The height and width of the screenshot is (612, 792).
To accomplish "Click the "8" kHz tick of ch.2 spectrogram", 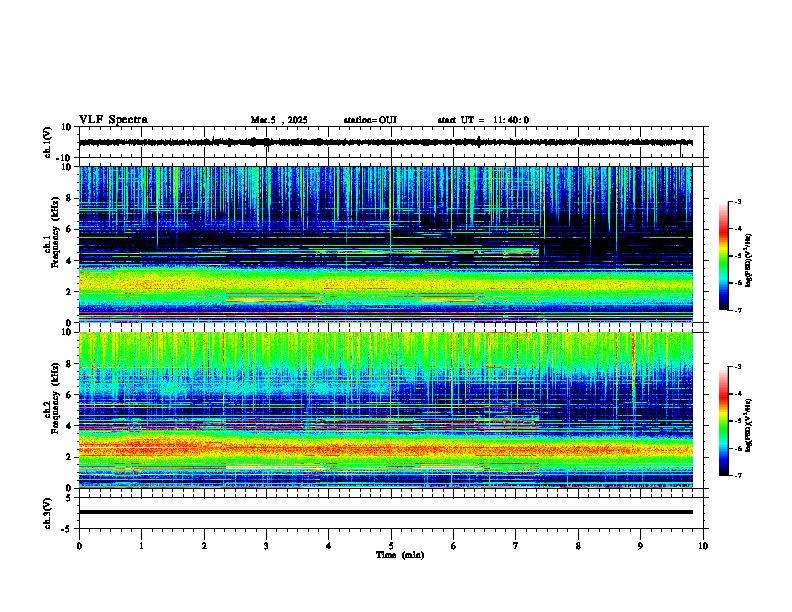I will [69, 364].
